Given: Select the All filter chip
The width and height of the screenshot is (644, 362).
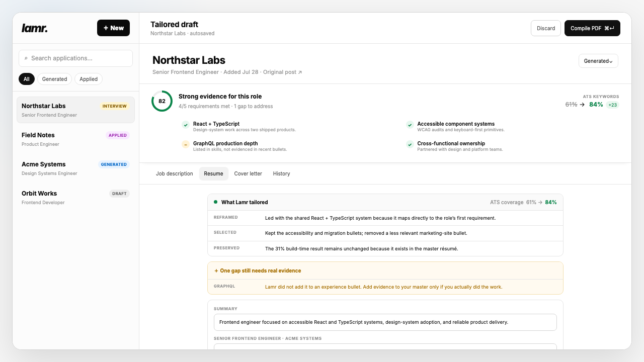Looking at the screenshot, I should (x=27, y=79).
